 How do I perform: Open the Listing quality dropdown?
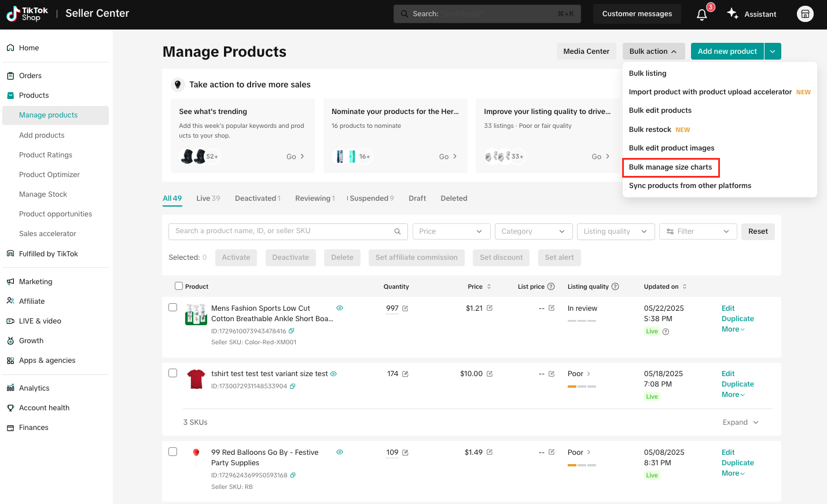[615, 231]
